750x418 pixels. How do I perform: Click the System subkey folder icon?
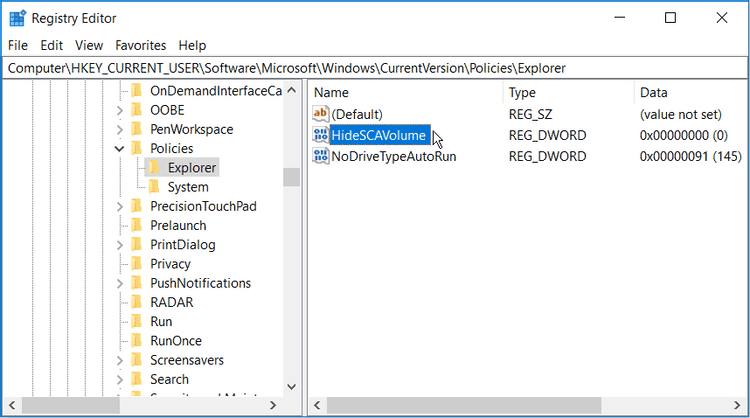[x=155, y=187]
